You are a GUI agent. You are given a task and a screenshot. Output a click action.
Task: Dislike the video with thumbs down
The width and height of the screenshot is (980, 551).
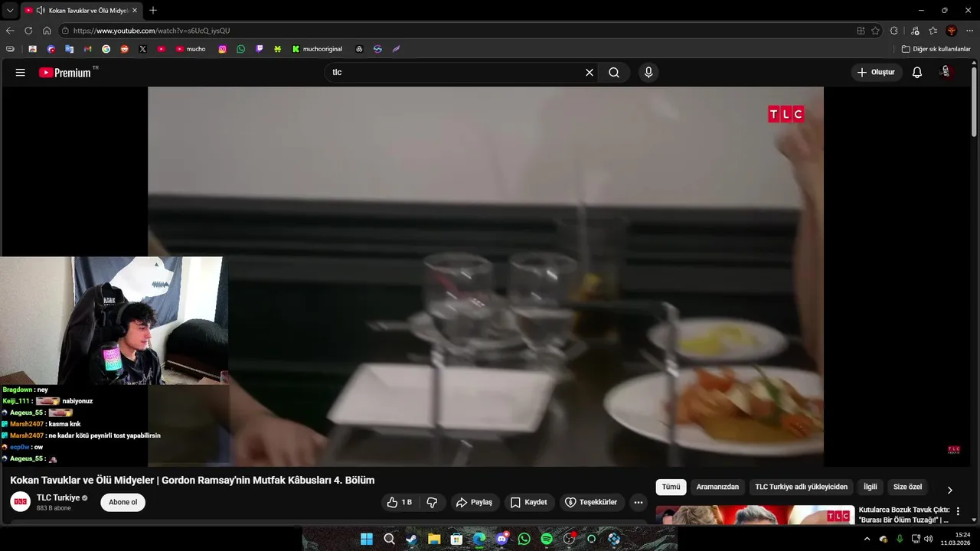(x=432, y=503)
